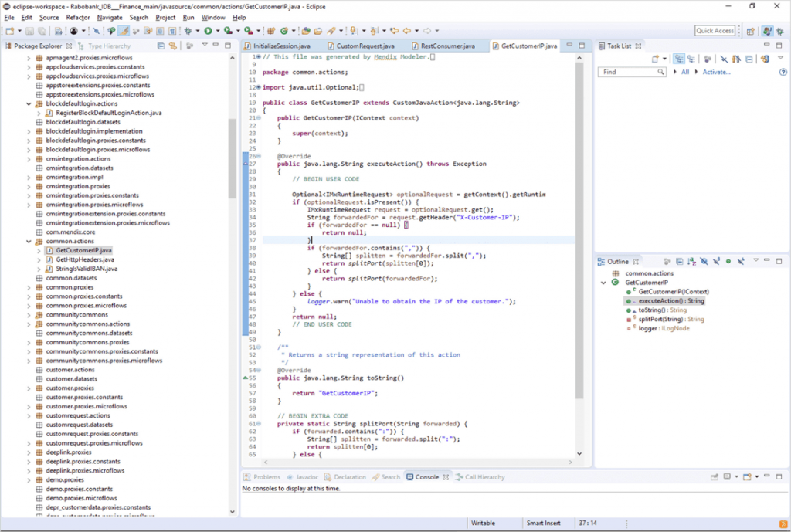Click the editor's vertical scrollbar

click(x=580, y=232)
